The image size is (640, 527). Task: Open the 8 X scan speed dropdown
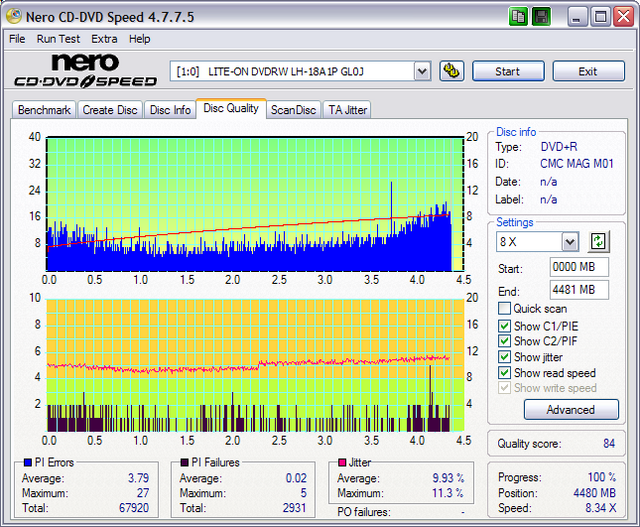570,242
